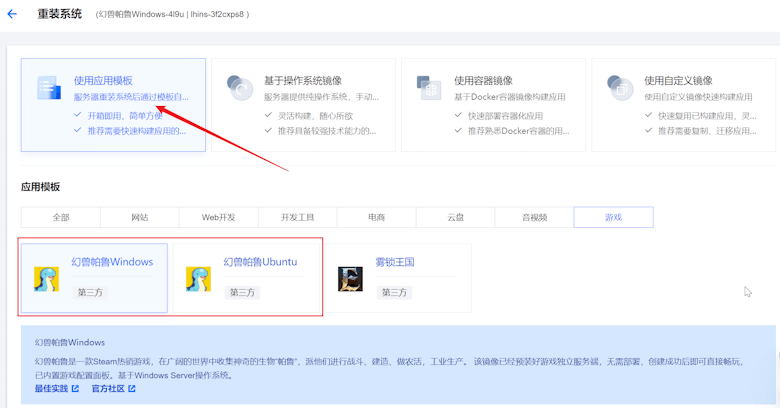This screenshot has height=408, width=780.
Task: Click external link icon beside 官方社区
Action: point(132,389)
